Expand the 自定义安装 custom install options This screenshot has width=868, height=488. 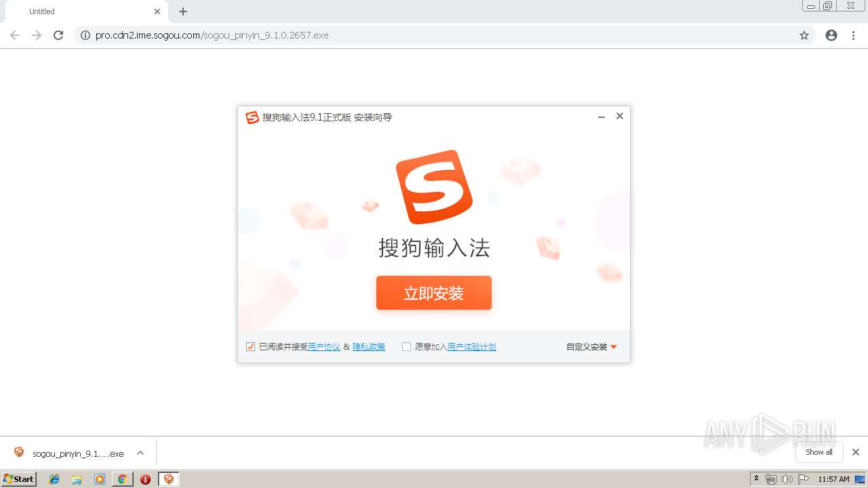tap(592, 347)
